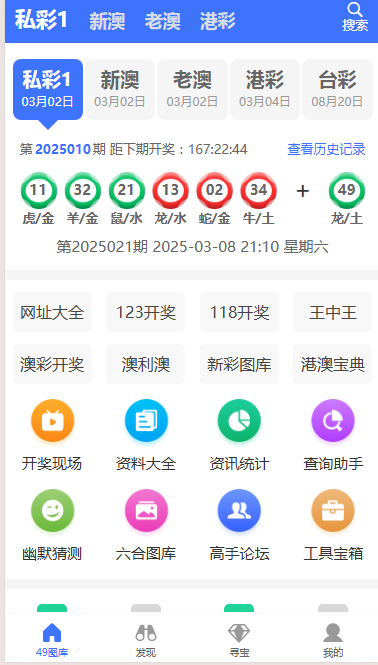Click 虎/金 label under ball 11
Screen dimensions: 378x665
(x=39, y=218)
